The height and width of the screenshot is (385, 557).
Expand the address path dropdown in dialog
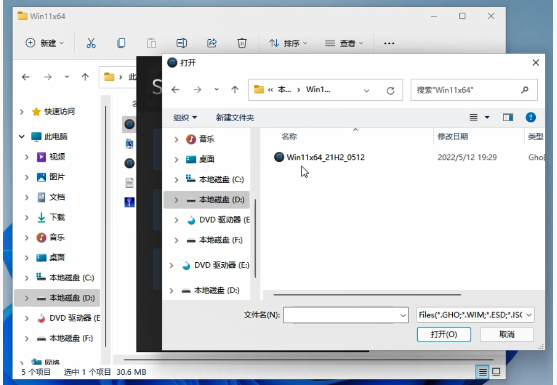pyautogui.click(x=366, y=91)
